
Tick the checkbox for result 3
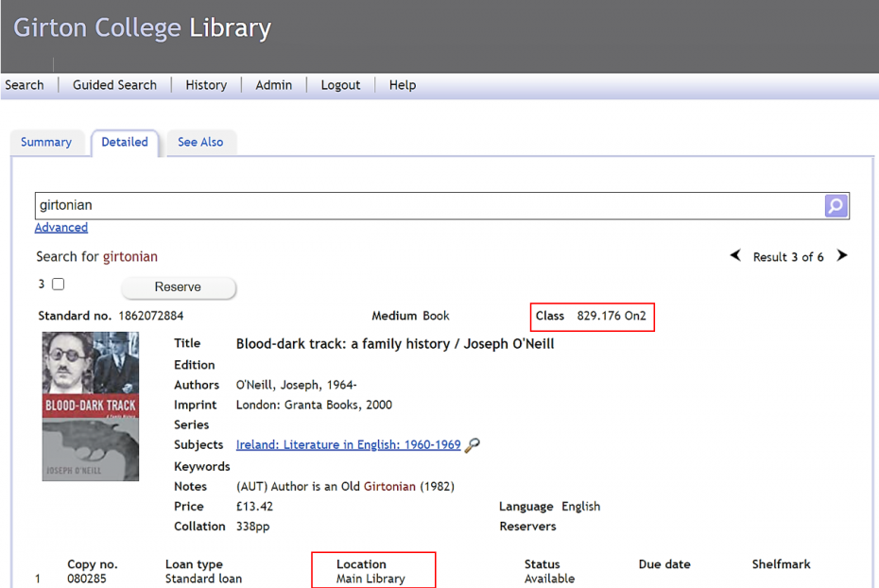(x=59, y=285)
